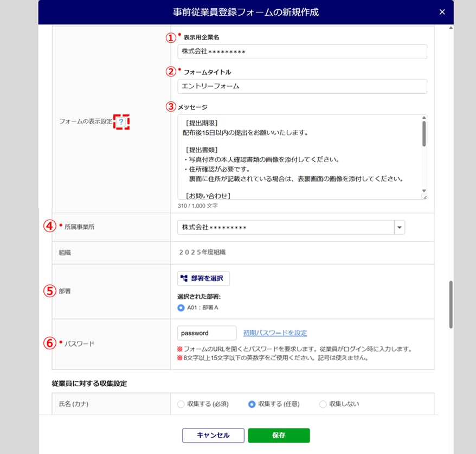Screen dimensions: 476x454
Task: Click the フォームタイトル input field
Action: [302, 86]
